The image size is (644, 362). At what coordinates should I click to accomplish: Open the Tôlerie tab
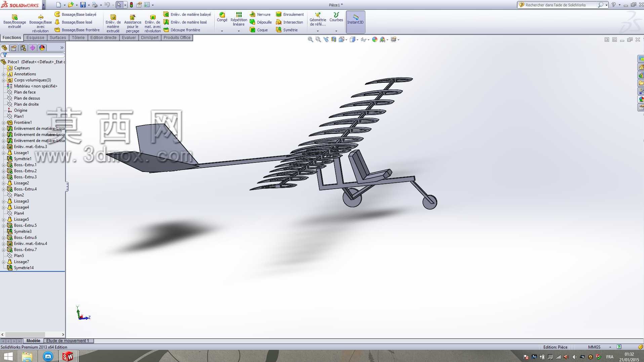click(78, 38)
